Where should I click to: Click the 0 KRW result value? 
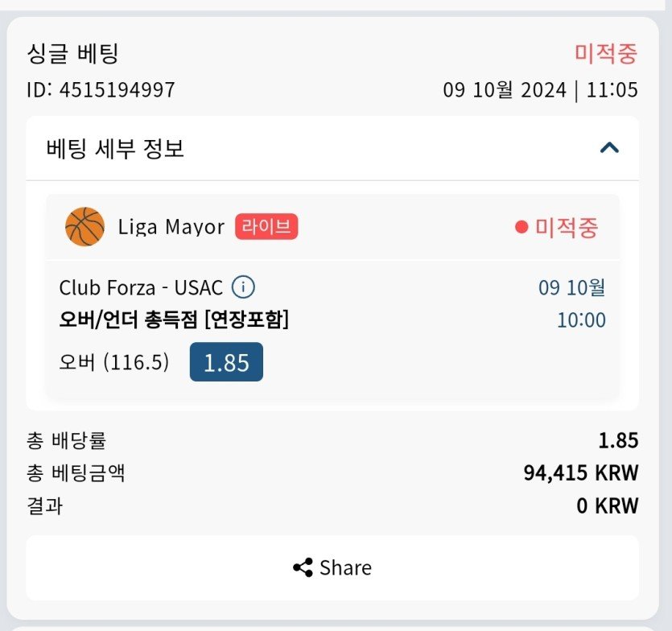(607, 506)
